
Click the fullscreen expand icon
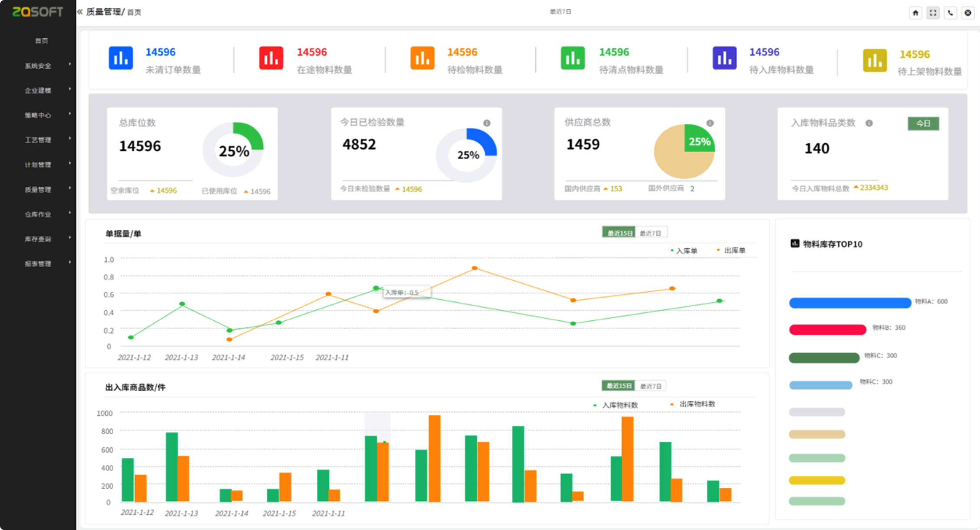click(x=933, y=13)
